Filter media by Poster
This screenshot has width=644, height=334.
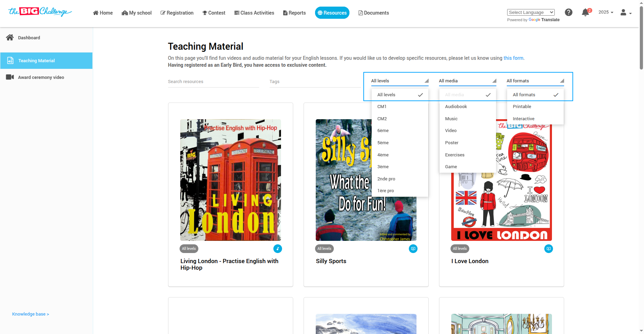coord(468,143)
